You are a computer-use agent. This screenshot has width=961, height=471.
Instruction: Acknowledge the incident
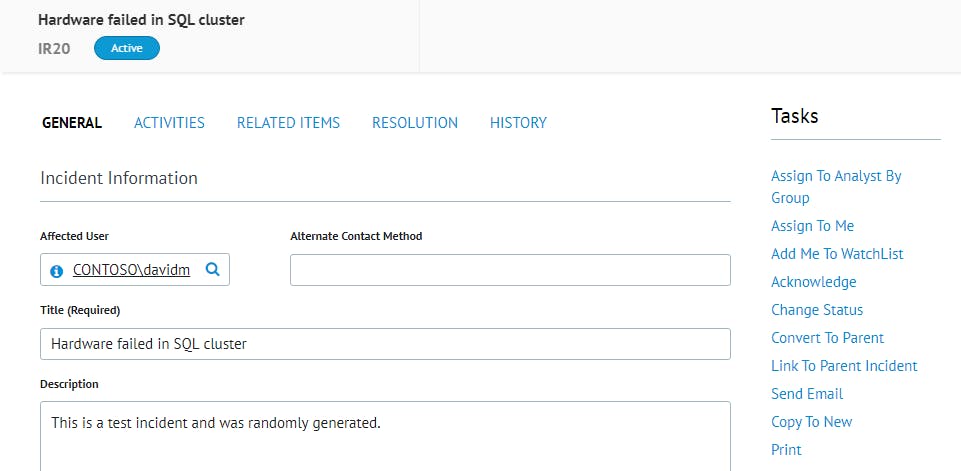[x=813, y=282]
